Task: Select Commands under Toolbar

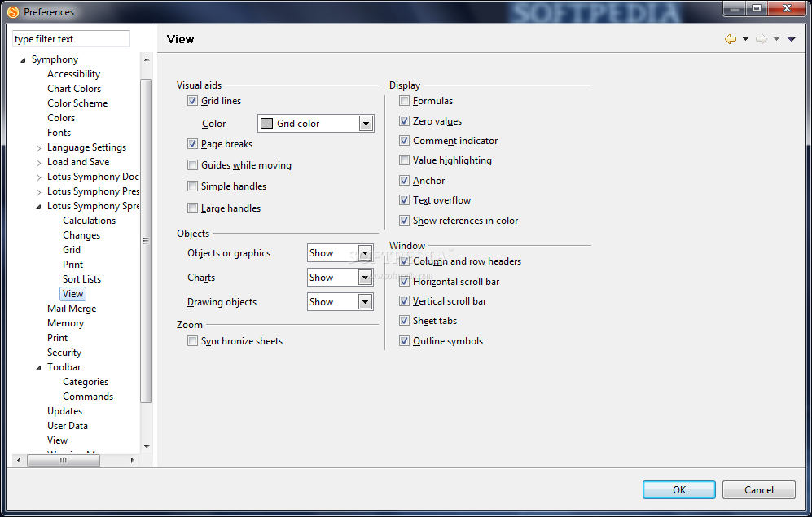Action: 88,397
